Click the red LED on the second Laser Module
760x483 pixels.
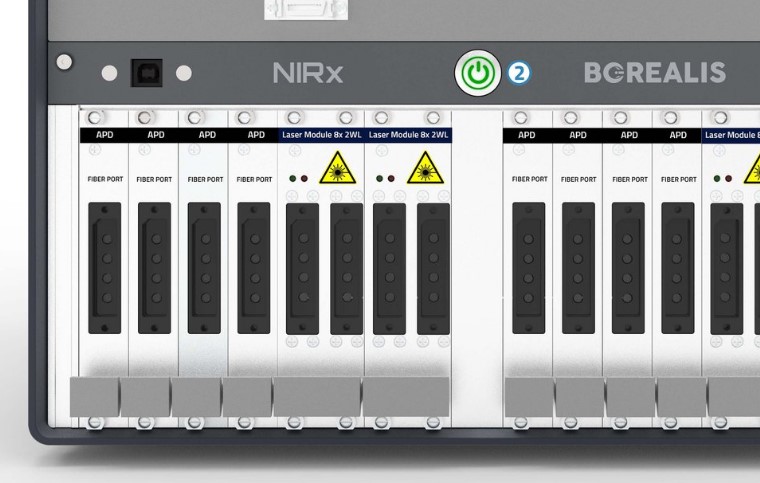pos(391,179)
